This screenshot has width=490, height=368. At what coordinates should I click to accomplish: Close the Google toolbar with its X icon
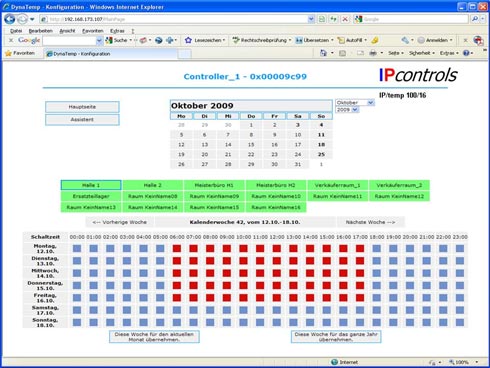pos(11,40)
